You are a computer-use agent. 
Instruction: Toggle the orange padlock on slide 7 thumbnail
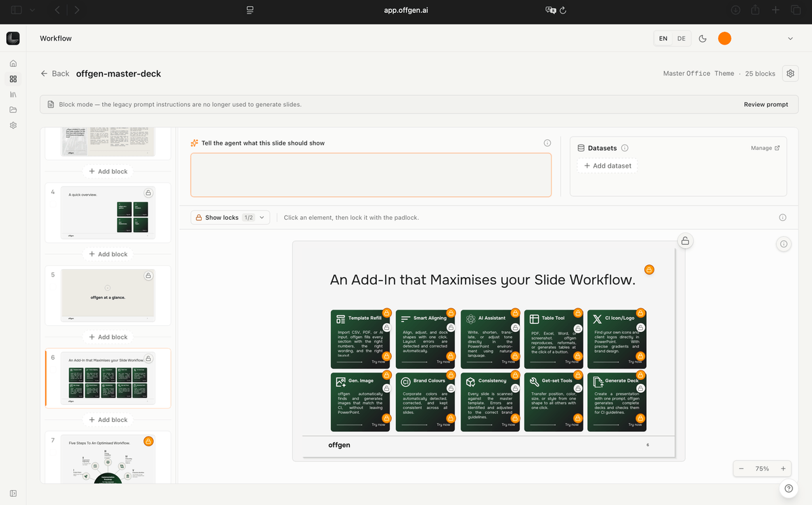tap(148, 441)
